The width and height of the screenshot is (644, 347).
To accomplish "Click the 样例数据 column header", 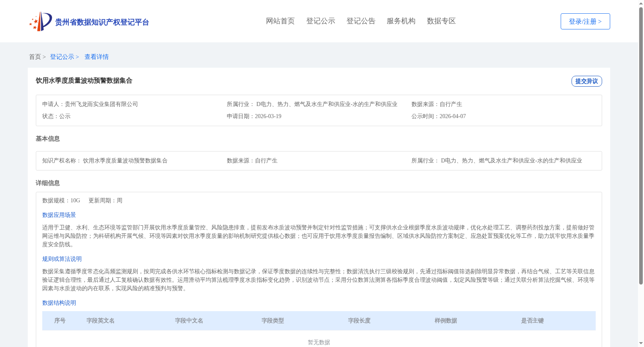I will pyautogui.click(x=446, y=321).
